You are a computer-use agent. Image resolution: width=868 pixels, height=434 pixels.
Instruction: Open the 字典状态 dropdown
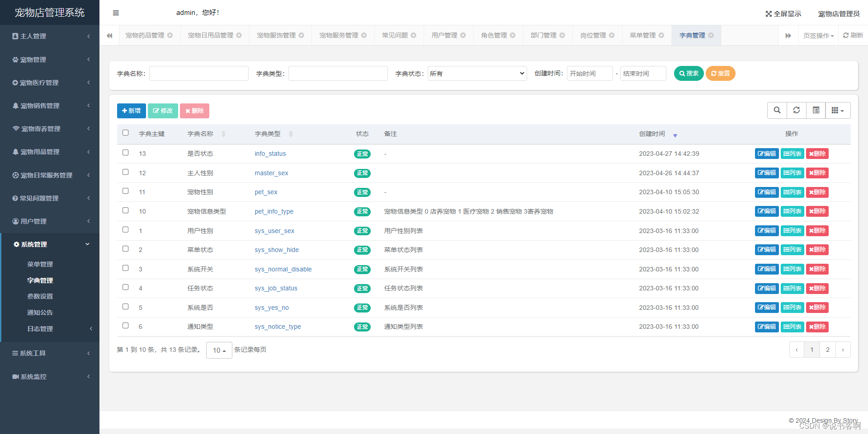(477, 74)
